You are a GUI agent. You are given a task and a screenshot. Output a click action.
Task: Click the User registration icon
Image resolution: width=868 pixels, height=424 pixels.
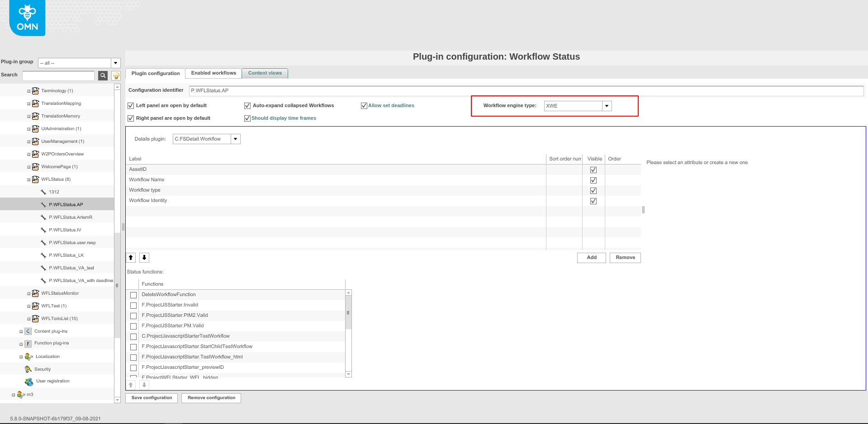click(x=29, y=382)
